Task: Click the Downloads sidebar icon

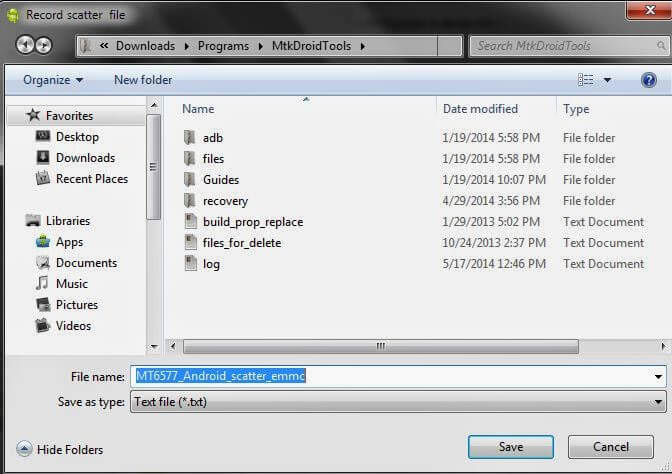Action: pos(42,157)
